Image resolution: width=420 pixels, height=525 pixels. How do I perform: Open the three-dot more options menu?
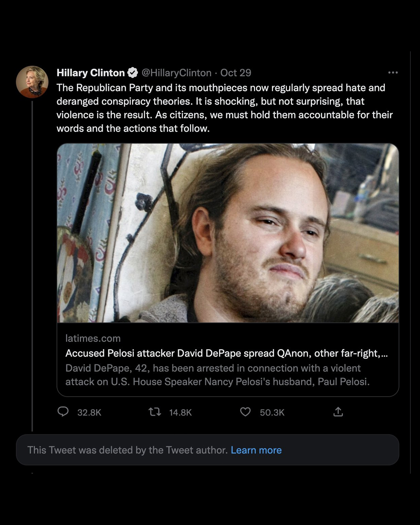393,73
